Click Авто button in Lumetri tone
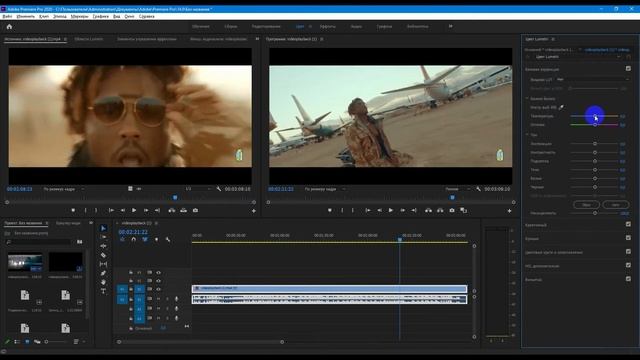Screen dimensions: 640x360 616,204
